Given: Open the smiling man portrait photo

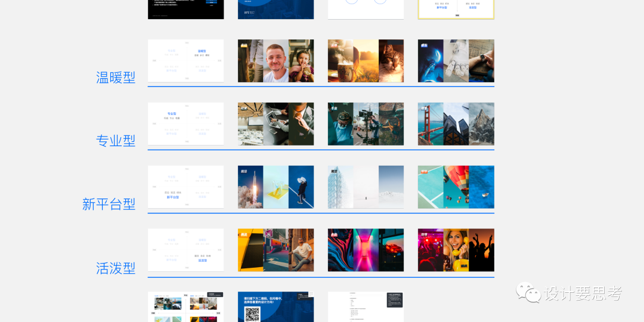Looking at the screenshot, I should point(275,61).
